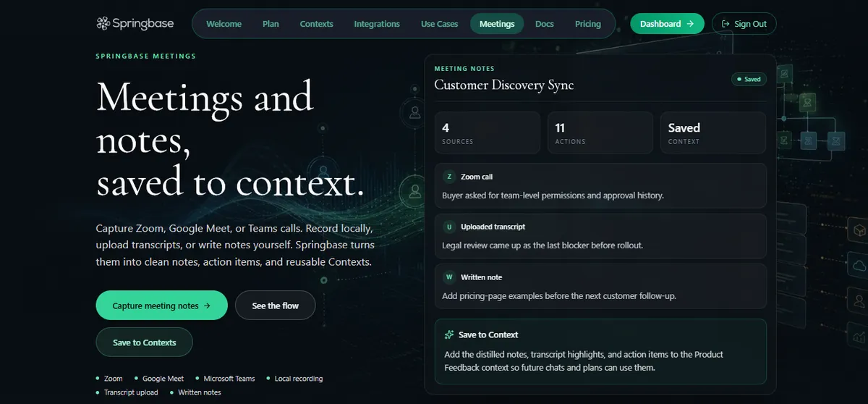The image size is (868, 404).
Task: Open the Zoom call note card
Action: coord(600,186)
